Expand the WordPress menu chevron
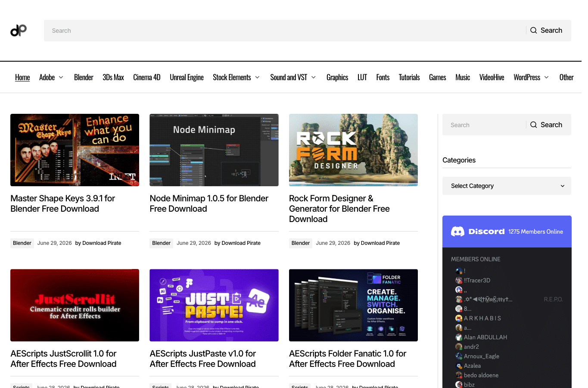 click(x=547, y=77)
